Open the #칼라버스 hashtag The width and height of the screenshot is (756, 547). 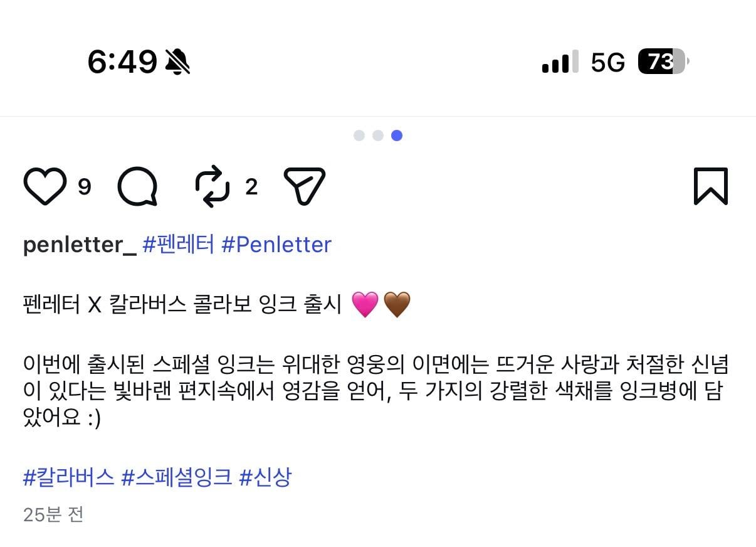click(x=68, y=478)
